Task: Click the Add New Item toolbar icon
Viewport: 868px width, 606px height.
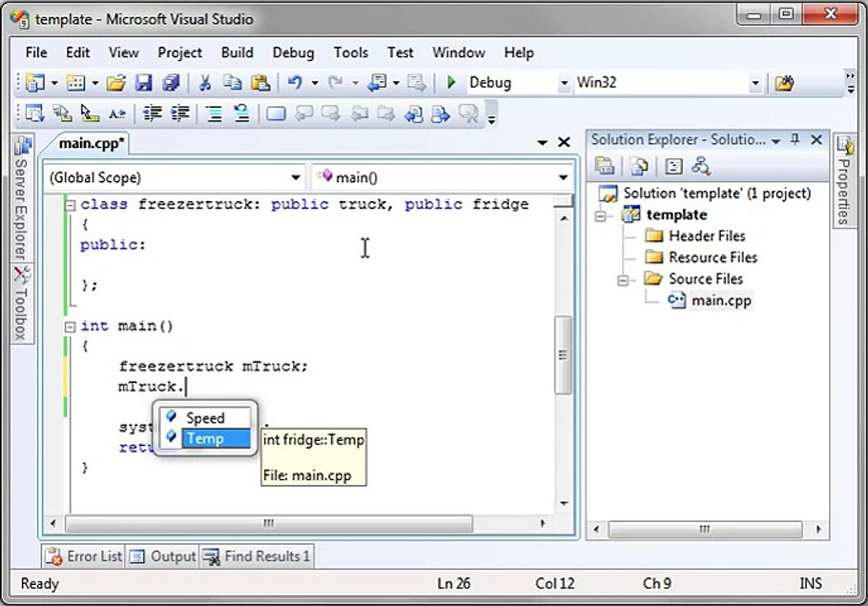Action: (x=76, y=83)
